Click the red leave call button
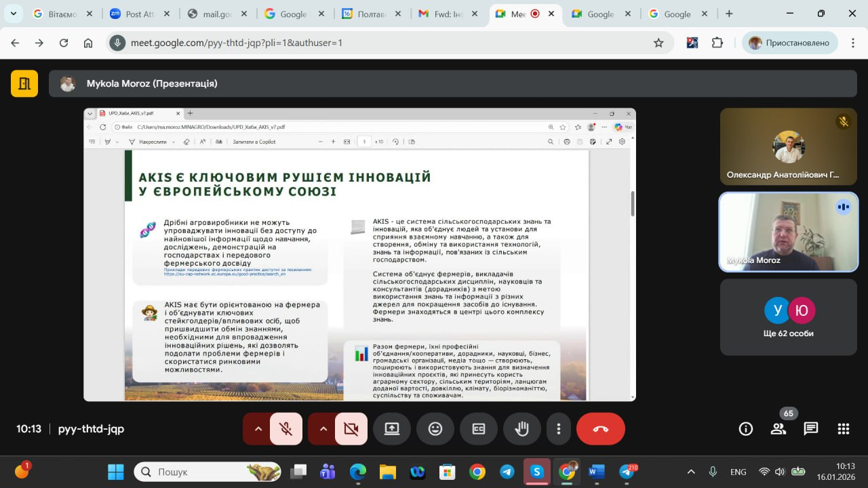The image size is (868, 488). [x=600, y=428]
